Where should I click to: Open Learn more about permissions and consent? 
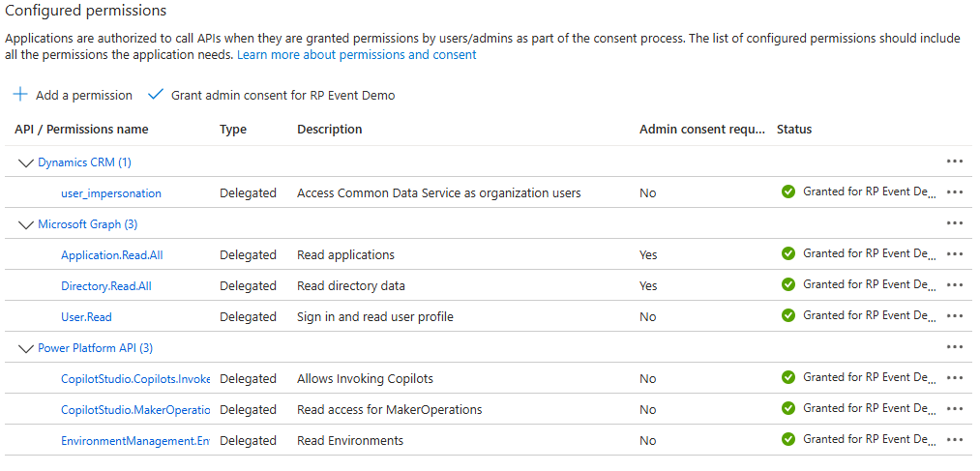356,55
